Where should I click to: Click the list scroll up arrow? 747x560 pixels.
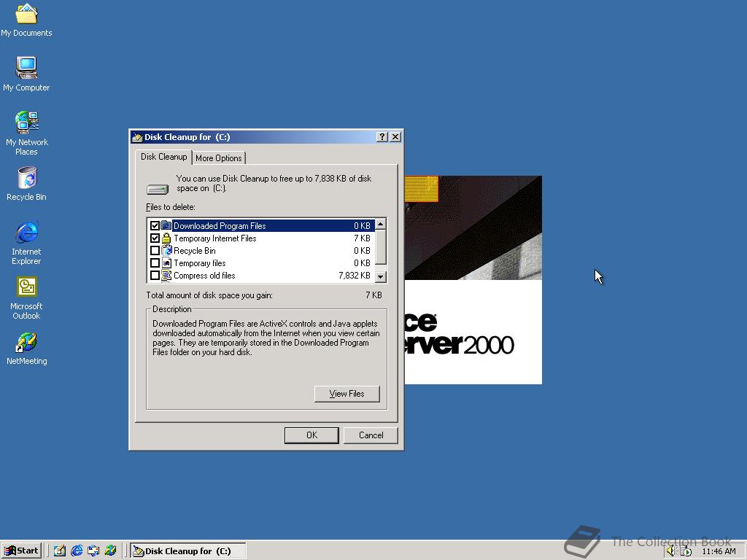[381, 225]
